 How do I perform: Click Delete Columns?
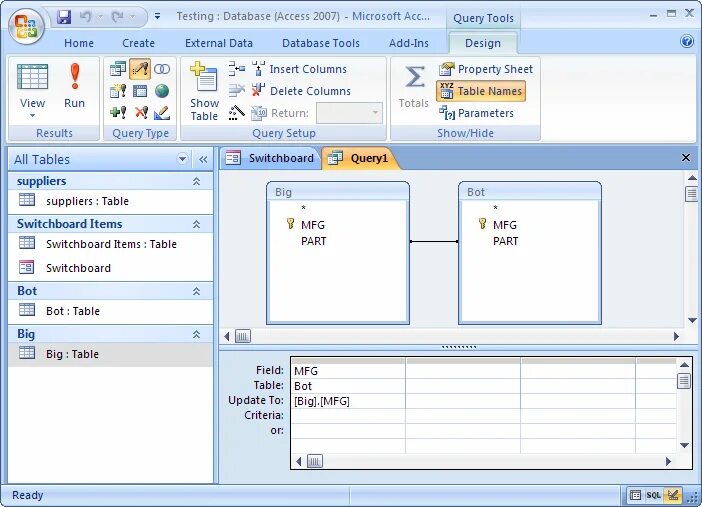click(301, 91)
